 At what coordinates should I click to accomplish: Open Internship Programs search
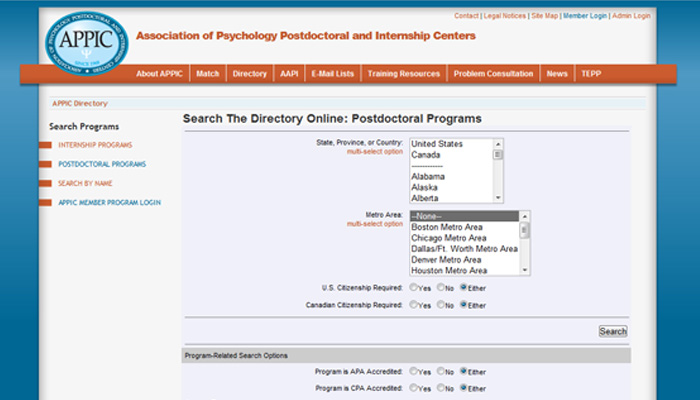click(x=95, y=145)
